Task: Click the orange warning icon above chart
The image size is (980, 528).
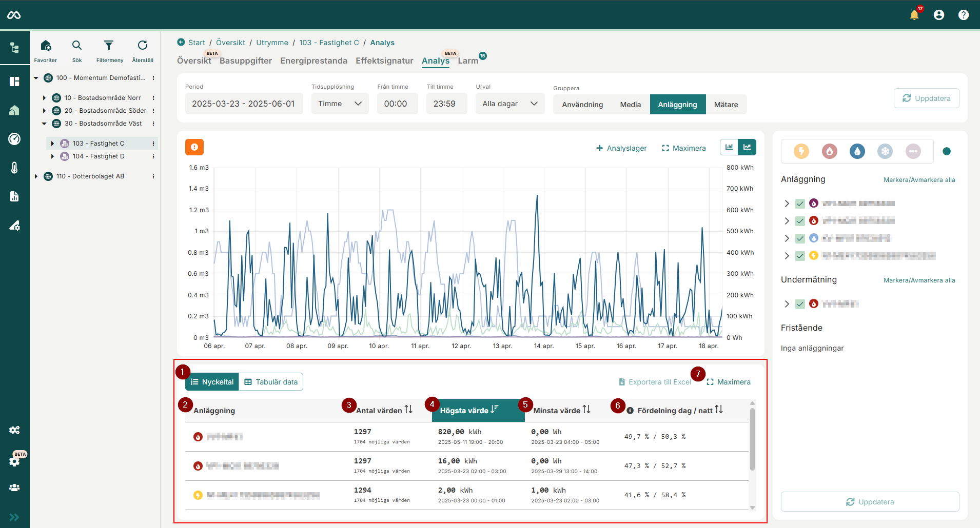Action: pyautogui.click(x=194, y=147)
